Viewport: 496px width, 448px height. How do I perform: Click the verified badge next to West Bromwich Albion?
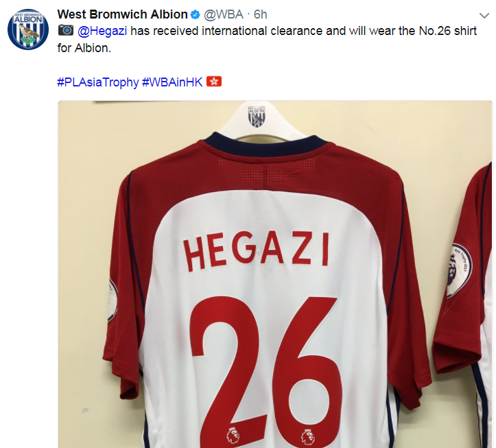click(196, 14)
